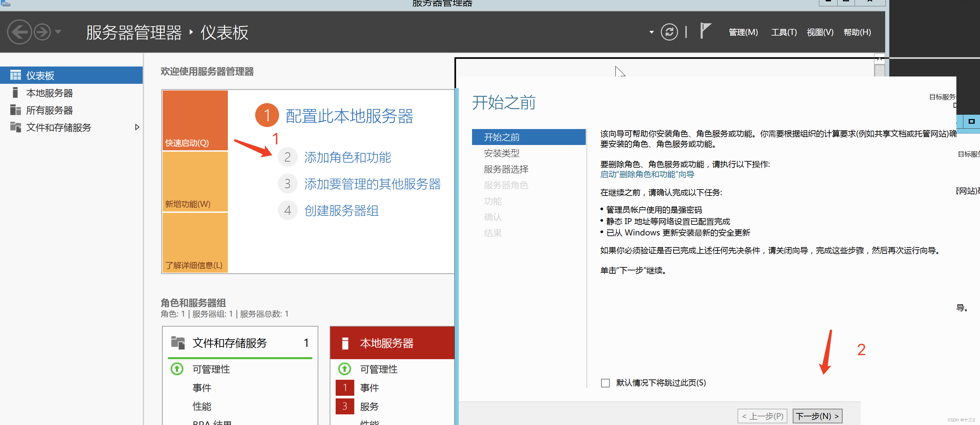Click the green manageability status icon under 本地服务器

(x=344, y=369)
